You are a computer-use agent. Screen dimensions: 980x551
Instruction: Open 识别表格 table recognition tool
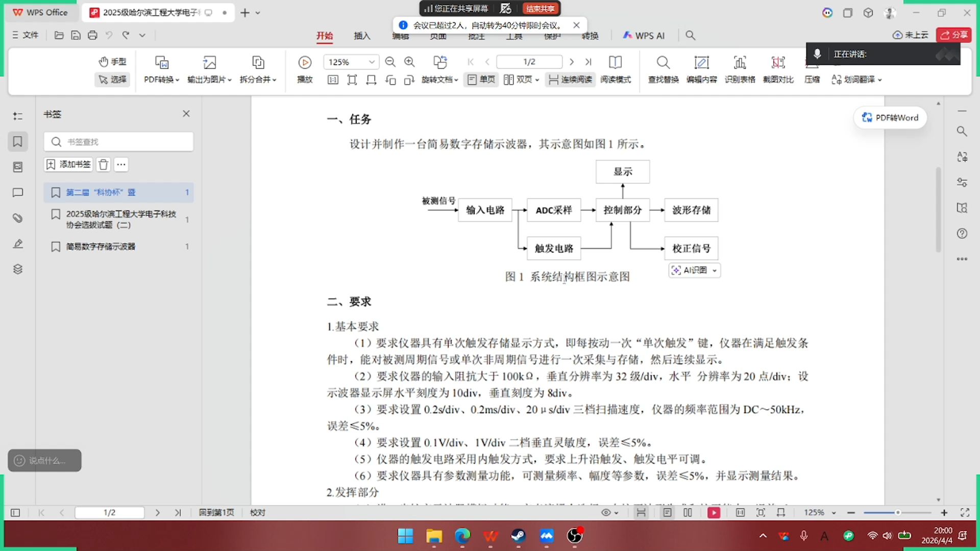(x=740, y=70)
